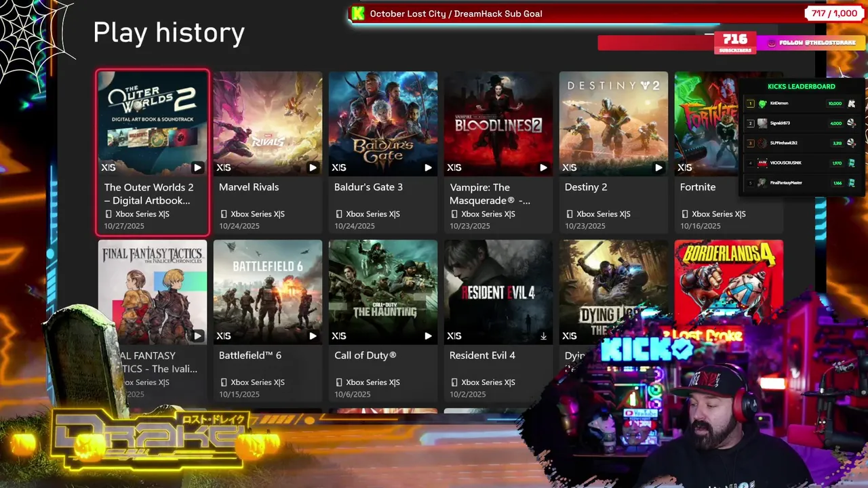Open the Final Fantasy Tactics cover art

click(153, 291)
